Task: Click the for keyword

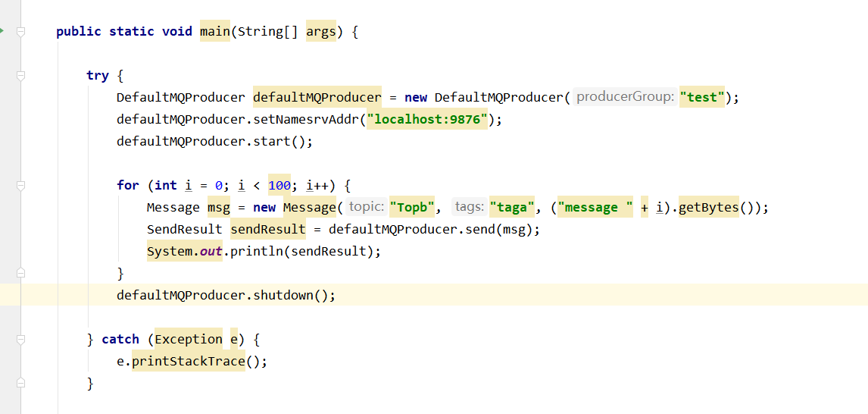Action: coord(128,185)
